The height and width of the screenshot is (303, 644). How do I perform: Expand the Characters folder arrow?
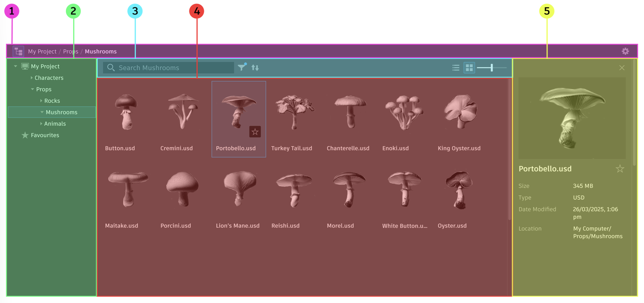[x=31, y=78]
